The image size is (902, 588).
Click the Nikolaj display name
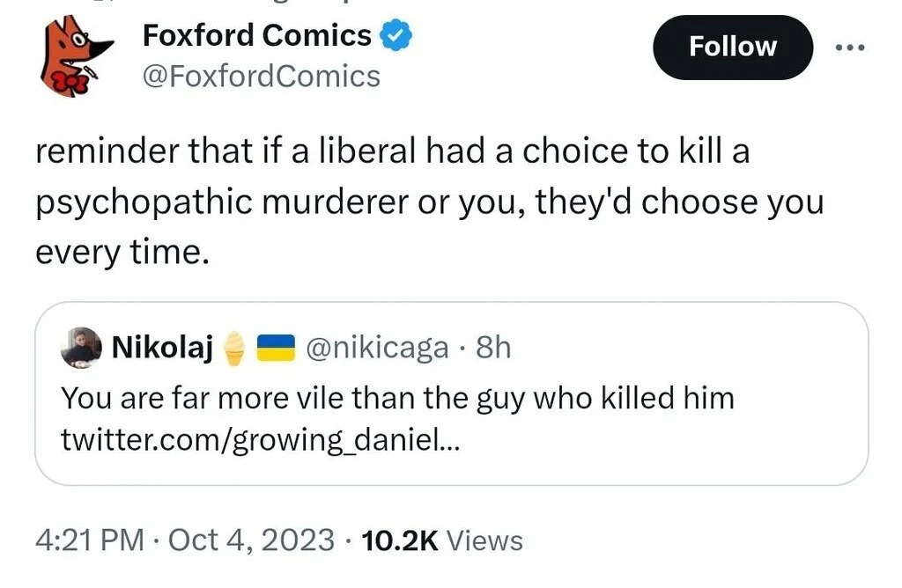click(163, 349)
